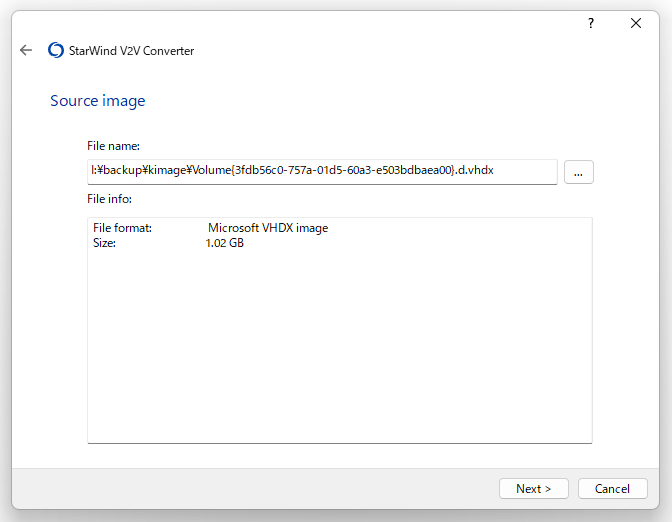Browse for a file using the ellipsis button
Screen dimensions: 672x522
click(x=579, y=172)
